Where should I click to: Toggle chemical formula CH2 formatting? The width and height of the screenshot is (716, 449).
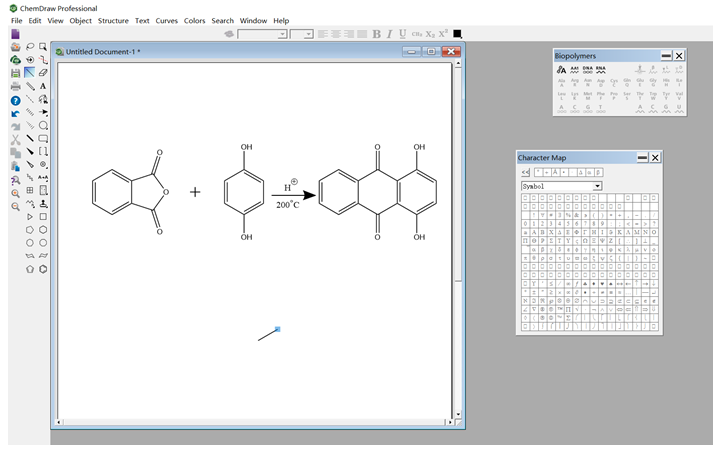(416, 34)
